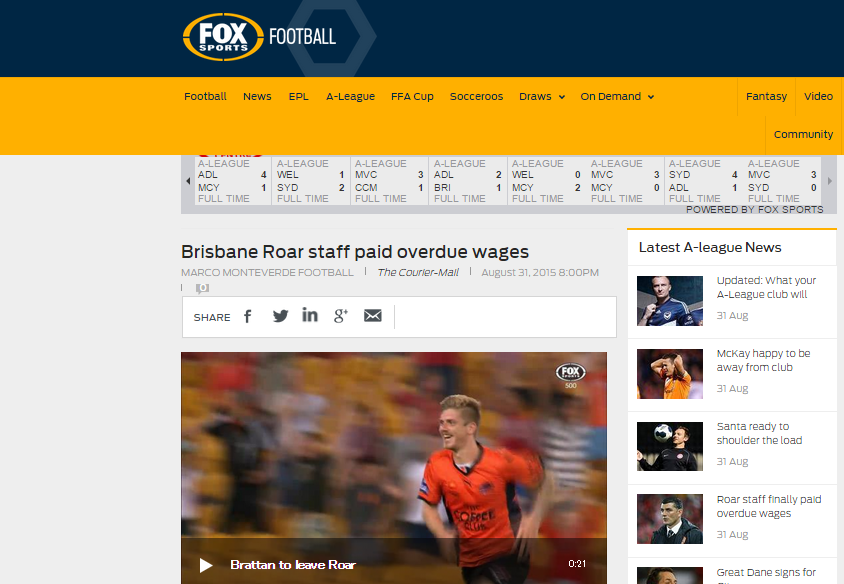Click the Fox Sports logo

223,37
